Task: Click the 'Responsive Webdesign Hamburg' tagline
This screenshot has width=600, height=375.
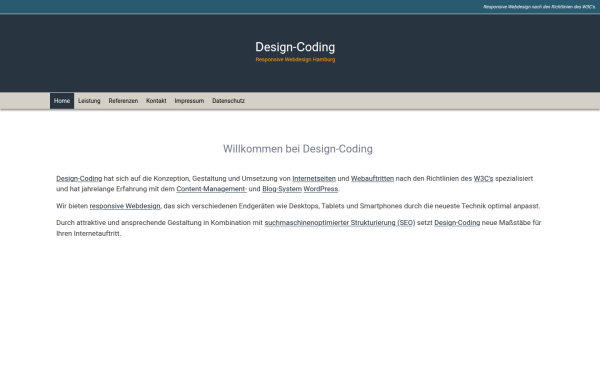Action: pos(295,59)
